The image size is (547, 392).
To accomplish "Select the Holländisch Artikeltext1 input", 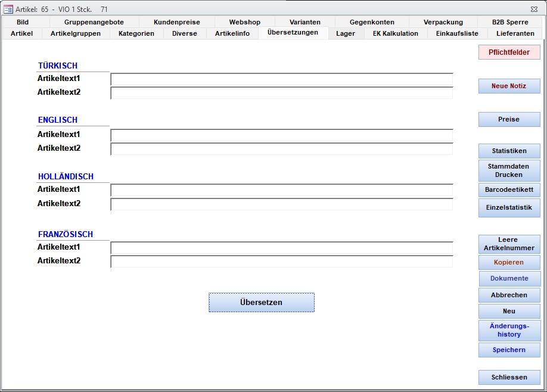I will 281,190.
